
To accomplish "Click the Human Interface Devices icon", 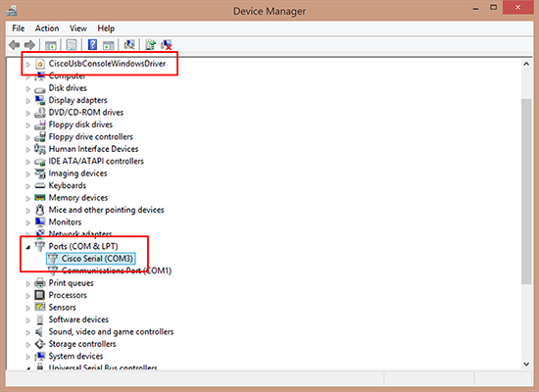I will click(40, 149).
